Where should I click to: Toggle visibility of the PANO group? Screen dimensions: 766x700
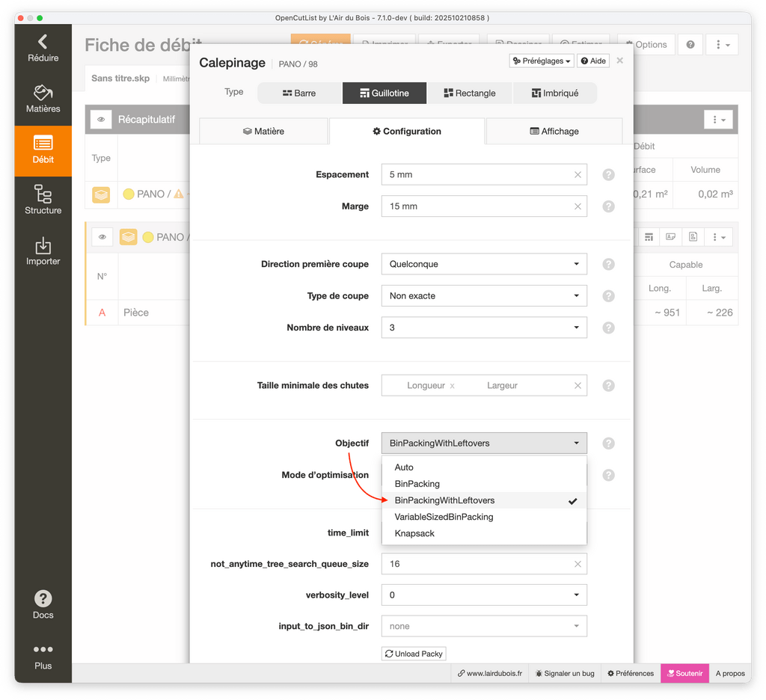click(x=102, y=237)
